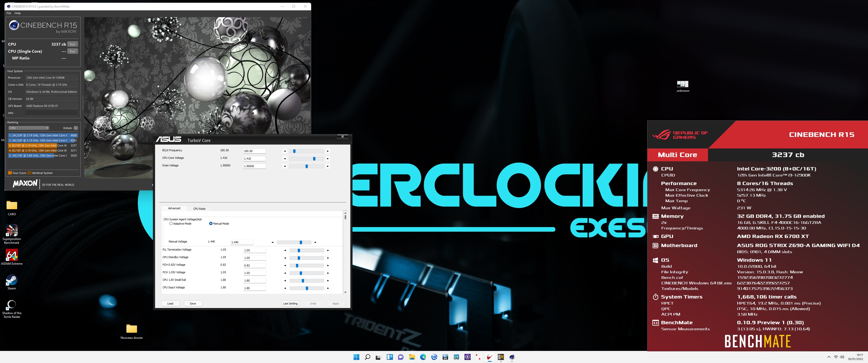The height and width of the screenshot is (363, 868).
Task: Select ranking row 1 with score 4606
Action: 43,135
